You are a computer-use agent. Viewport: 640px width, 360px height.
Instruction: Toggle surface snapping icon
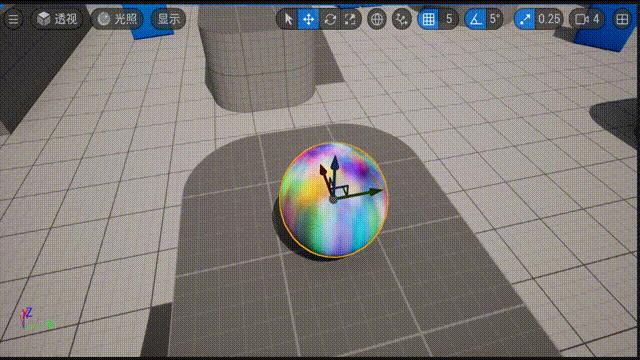tap(402, 19)
